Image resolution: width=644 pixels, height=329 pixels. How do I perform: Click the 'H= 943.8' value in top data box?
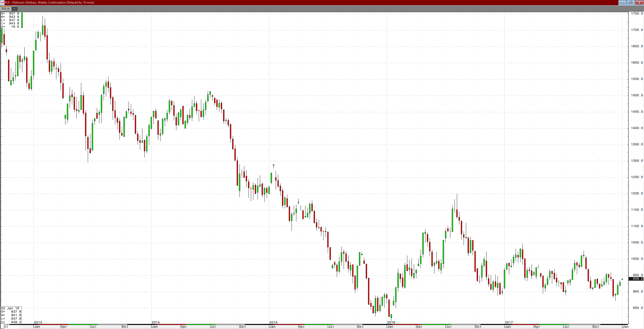(10, 17)
